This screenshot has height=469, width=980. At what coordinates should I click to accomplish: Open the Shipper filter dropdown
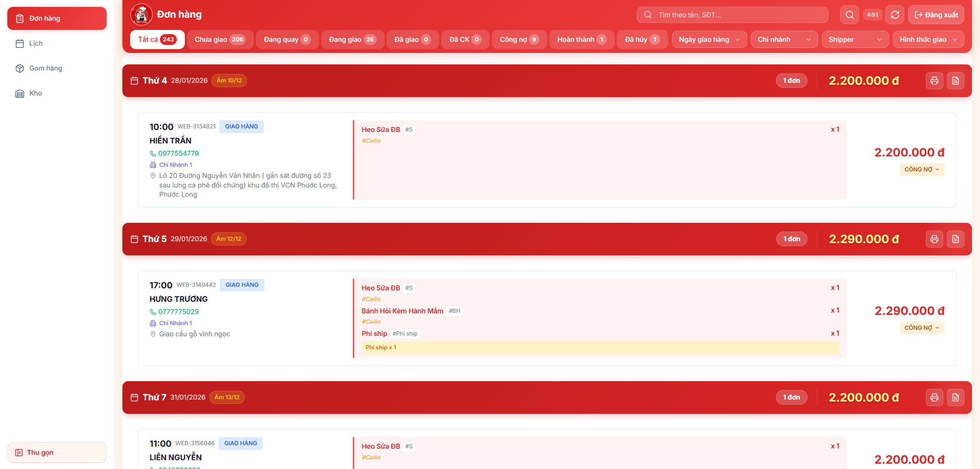tap(855, 39)
